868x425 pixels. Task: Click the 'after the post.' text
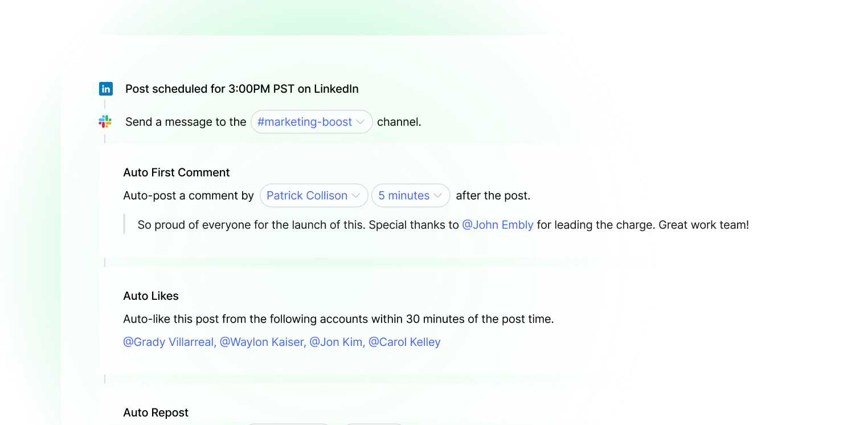[x=493, y=196]
